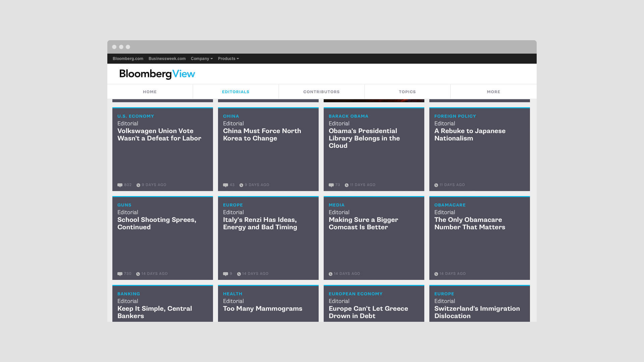Click comment bubble icon on Obama's Presidential Library card

coord(331,185)
